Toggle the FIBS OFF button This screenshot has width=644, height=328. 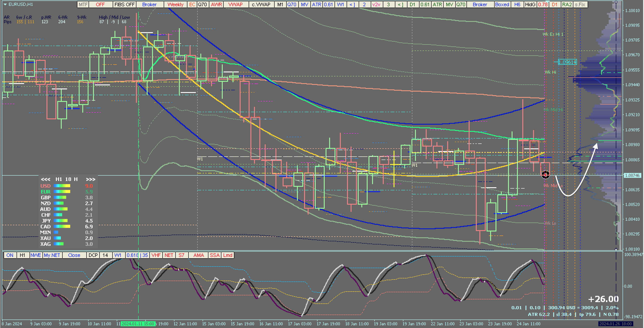(125, 4)
